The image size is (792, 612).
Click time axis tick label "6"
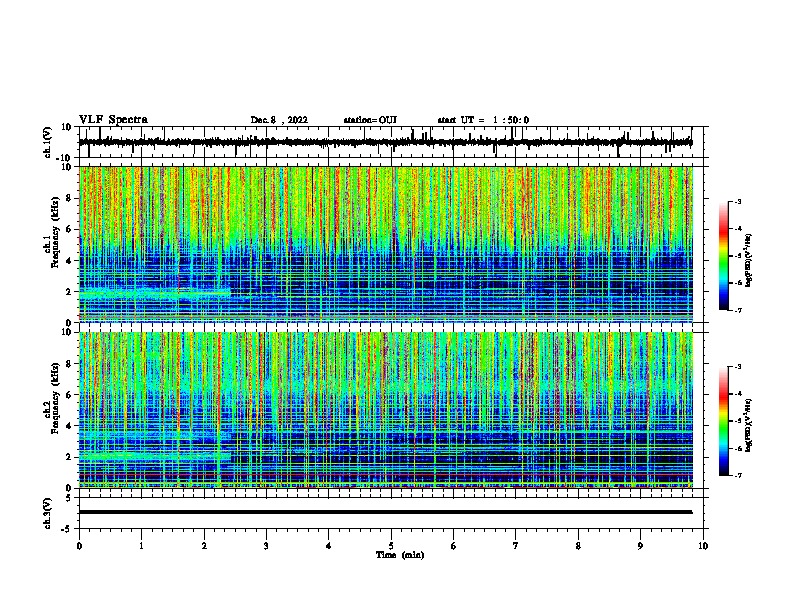point(454,546)
